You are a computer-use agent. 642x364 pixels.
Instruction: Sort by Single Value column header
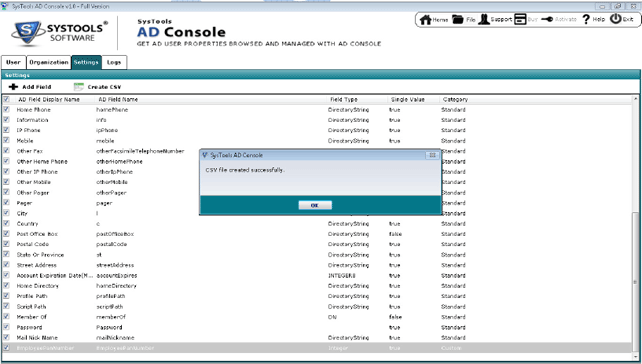pos(407,99)
